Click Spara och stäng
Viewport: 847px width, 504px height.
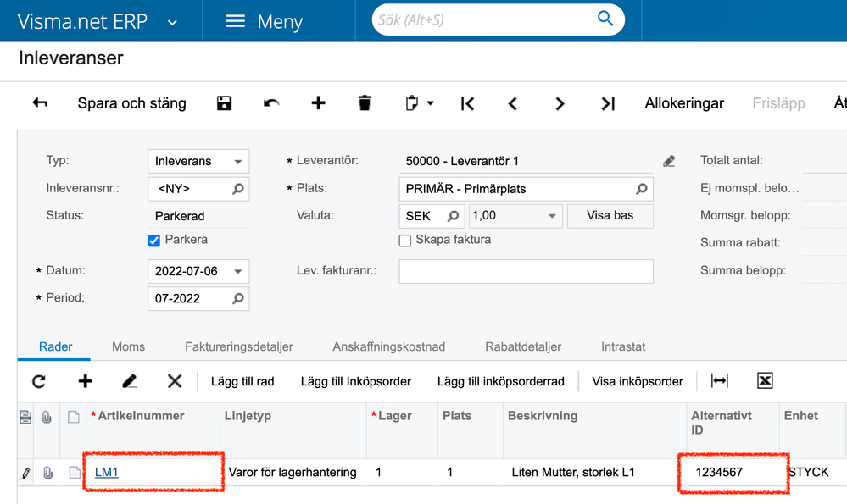pyautogui.click(x=131, y=103)
